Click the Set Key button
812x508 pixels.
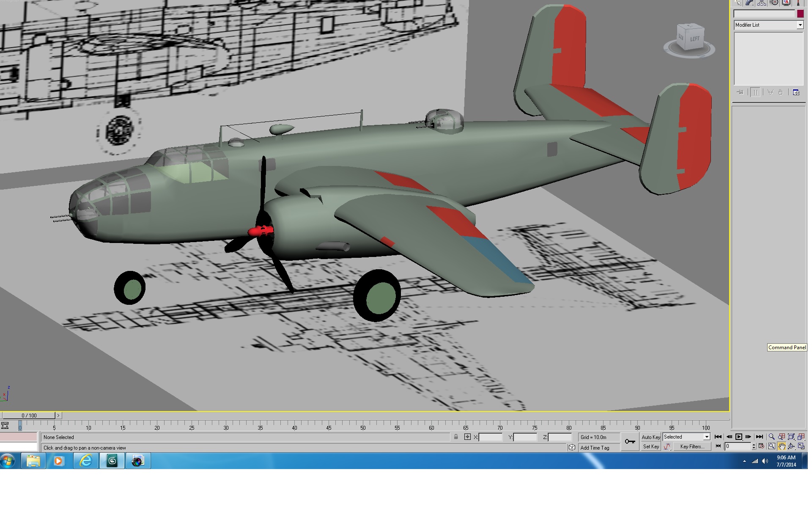pos(651,447)
